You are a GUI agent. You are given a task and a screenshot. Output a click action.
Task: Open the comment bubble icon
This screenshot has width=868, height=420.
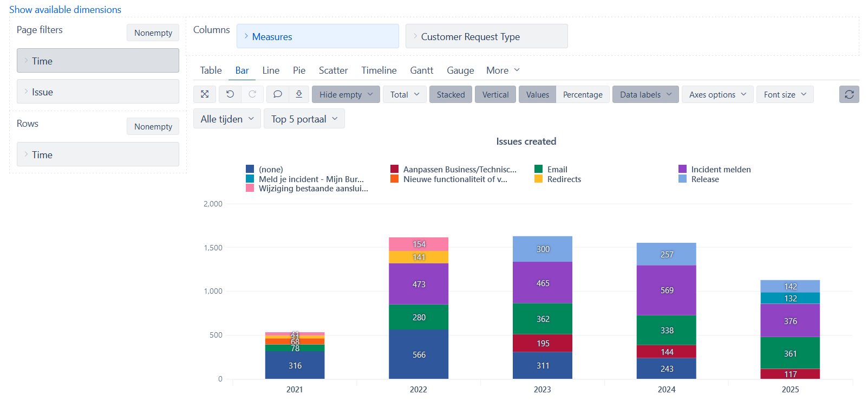pyautogui.click(x=278, y=94)
